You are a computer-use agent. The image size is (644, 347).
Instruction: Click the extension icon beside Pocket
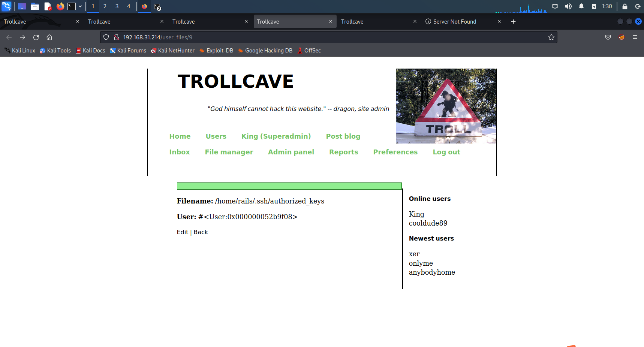click(x=622, y=37)
